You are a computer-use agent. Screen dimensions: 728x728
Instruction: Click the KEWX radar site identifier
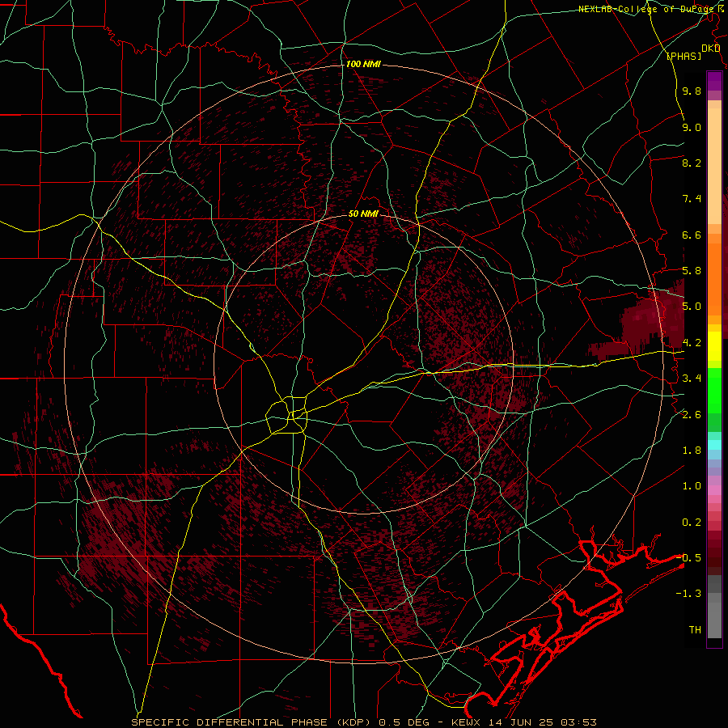pos(465,722)
